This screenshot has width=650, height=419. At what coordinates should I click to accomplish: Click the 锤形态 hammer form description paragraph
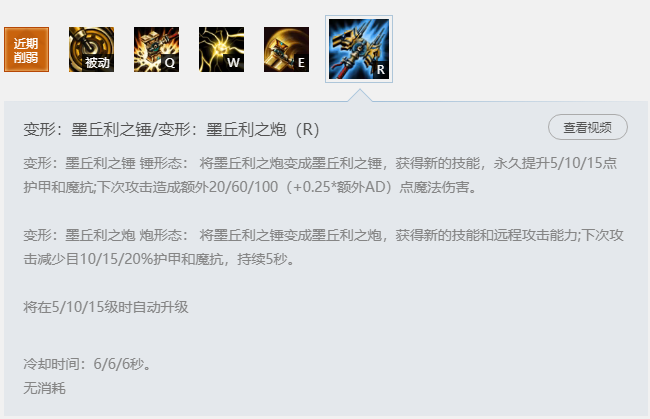(320, 175)
